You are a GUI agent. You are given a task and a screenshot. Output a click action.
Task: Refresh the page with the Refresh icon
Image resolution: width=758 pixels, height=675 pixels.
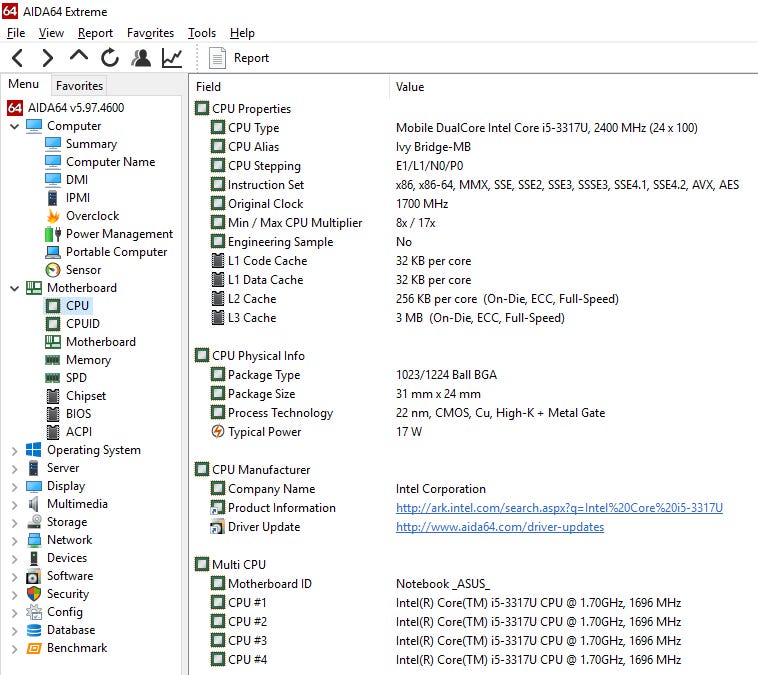pos(109,58)
